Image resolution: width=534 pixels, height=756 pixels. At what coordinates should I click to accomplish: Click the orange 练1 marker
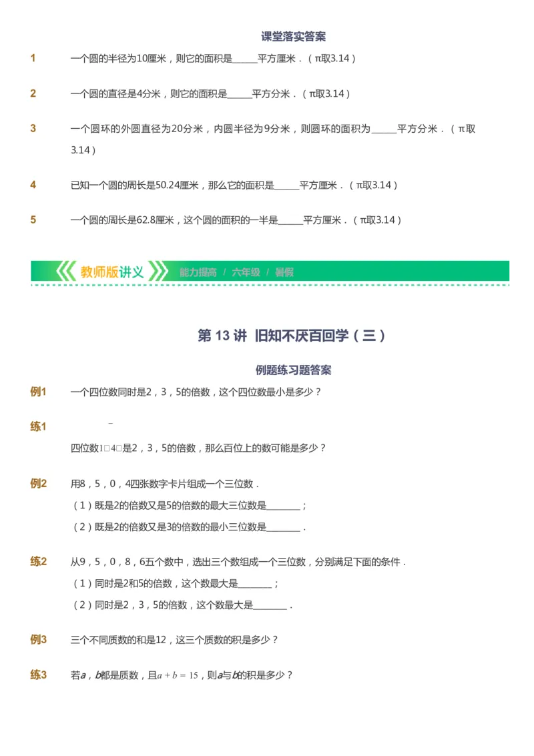click(x=39, y=424)
